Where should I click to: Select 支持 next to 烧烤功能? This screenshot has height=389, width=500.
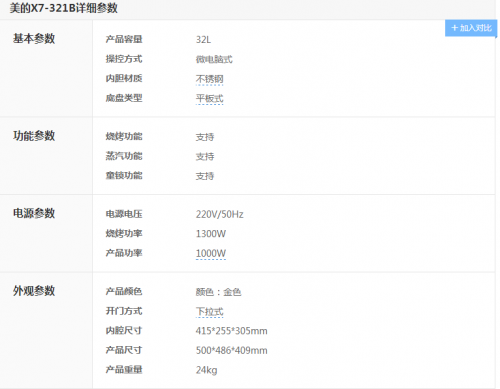click(205, 137)
